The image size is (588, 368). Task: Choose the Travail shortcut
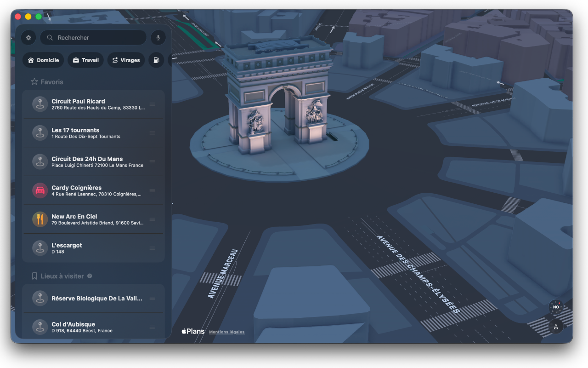click(85, 60)
